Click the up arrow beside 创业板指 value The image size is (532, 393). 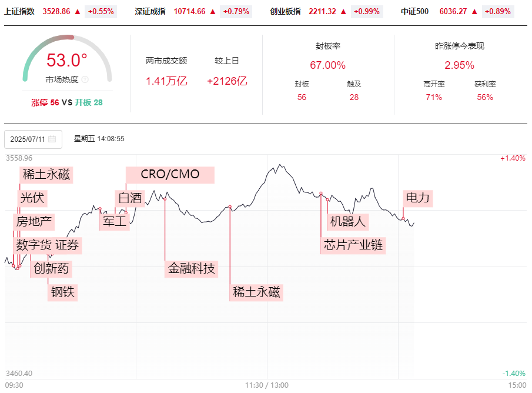coord(343,11)
